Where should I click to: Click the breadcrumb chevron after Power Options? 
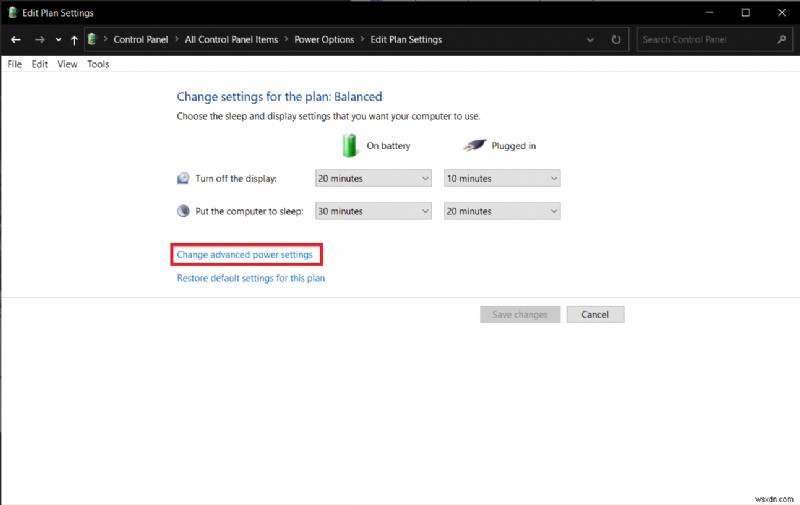[362, 39]
